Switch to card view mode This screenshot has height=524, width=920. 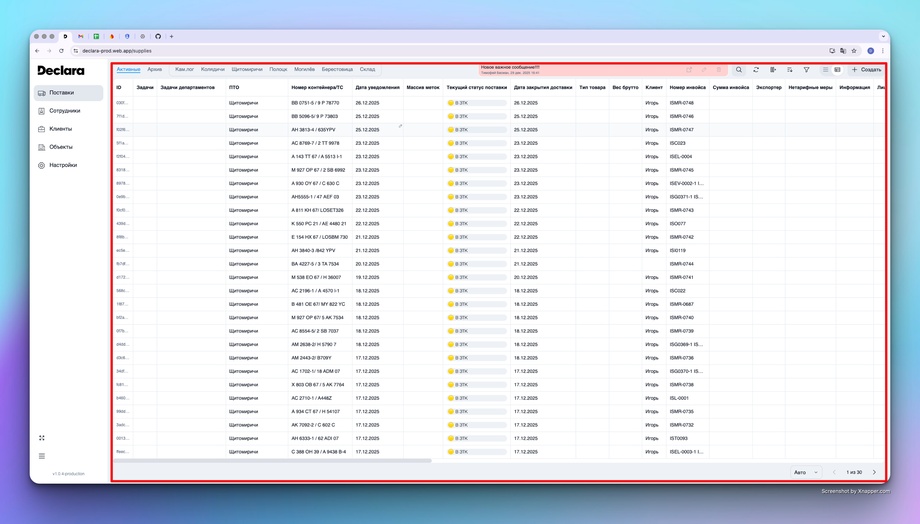[x=838, y=70]
